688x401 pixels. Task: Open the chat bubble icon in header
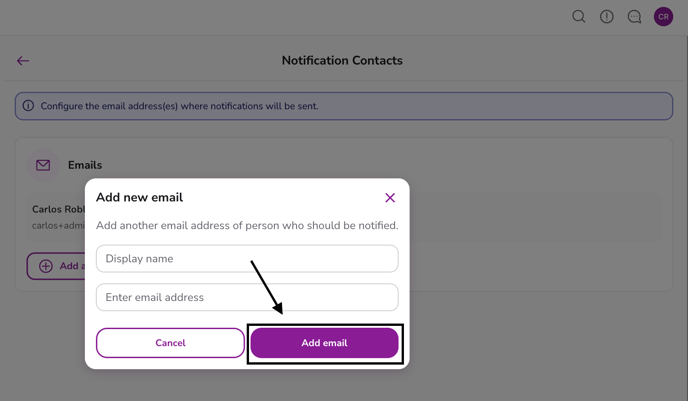[635, 16]
